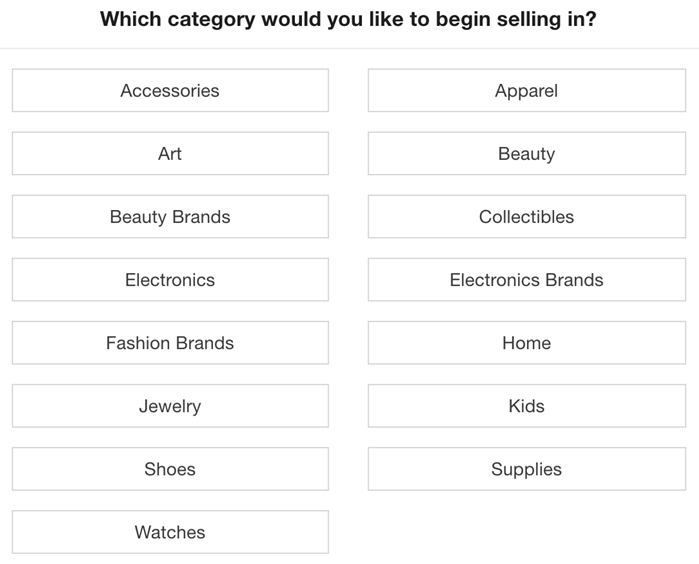Choose the Supplies category
699x564 pixels.
point(526,469)
